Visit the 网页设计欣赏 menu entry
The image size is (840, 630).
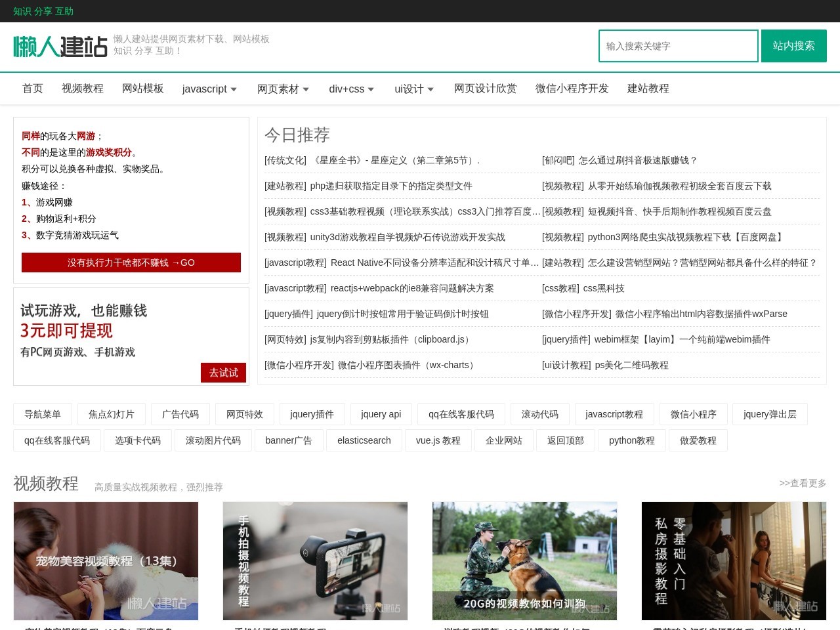[x=486, y=89]
